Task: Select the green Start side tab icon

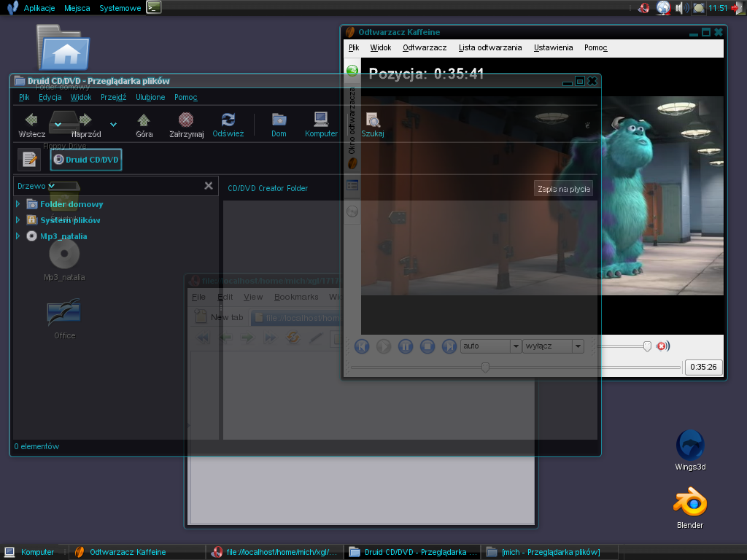Action: pyautogui.click(x=352, y=71)
